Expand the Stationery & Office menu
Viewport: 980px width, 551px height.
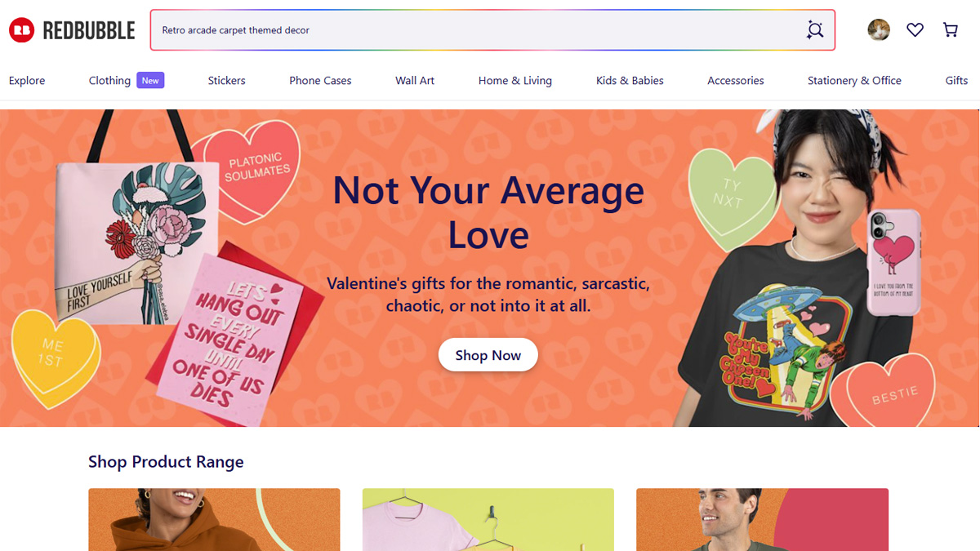(854, 81)
